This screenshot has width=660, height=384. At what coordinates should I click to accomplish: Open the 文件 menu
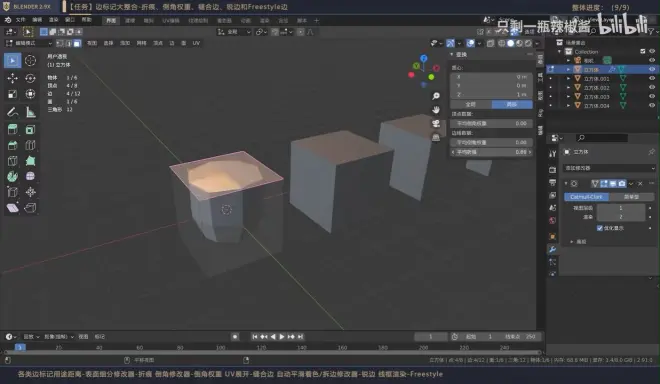pos(20,20)
